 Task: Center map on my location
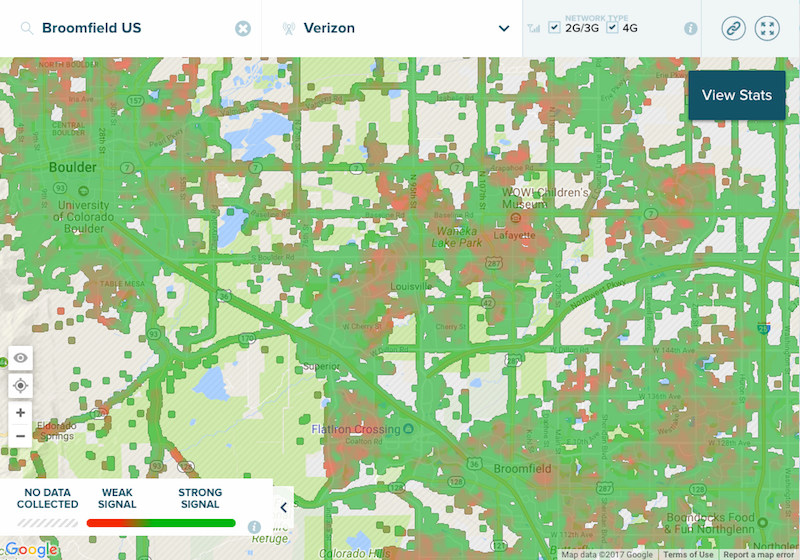(x=20, y=386)
